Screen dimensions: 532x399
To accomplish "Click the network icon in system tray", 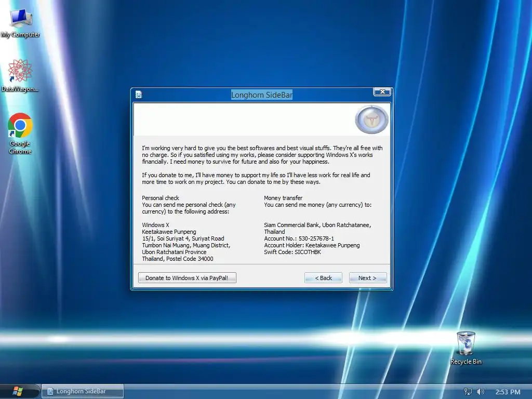I will coord(468,392).
